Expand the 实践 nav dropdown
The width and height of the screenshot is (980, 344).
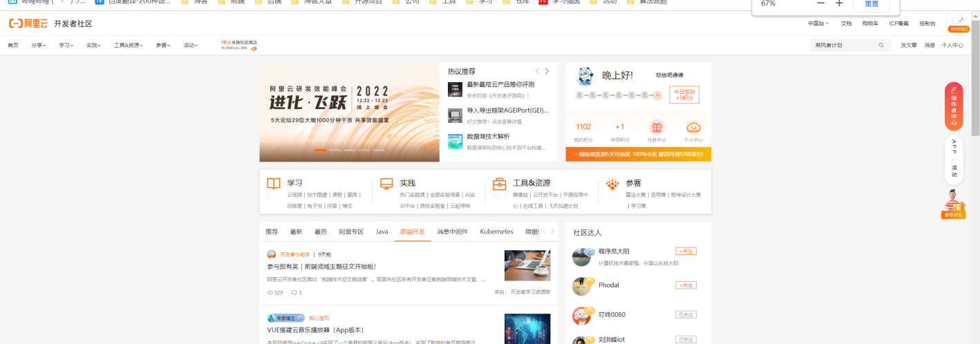(x=94, y=46)
